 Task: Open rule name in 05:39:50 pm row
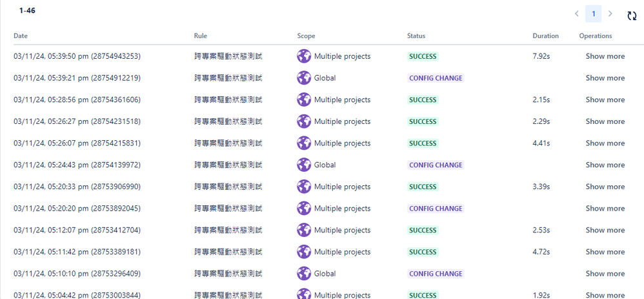click(228, 56)
